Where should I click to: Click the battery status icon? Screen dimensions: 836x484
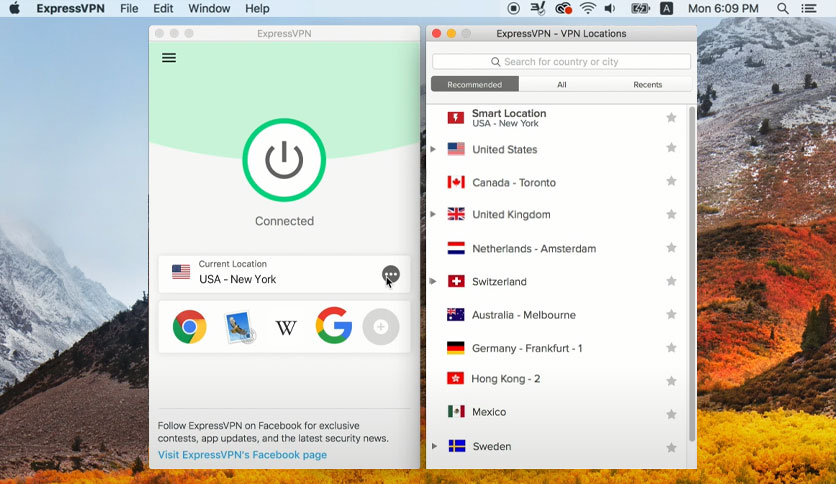click(640, 8)
